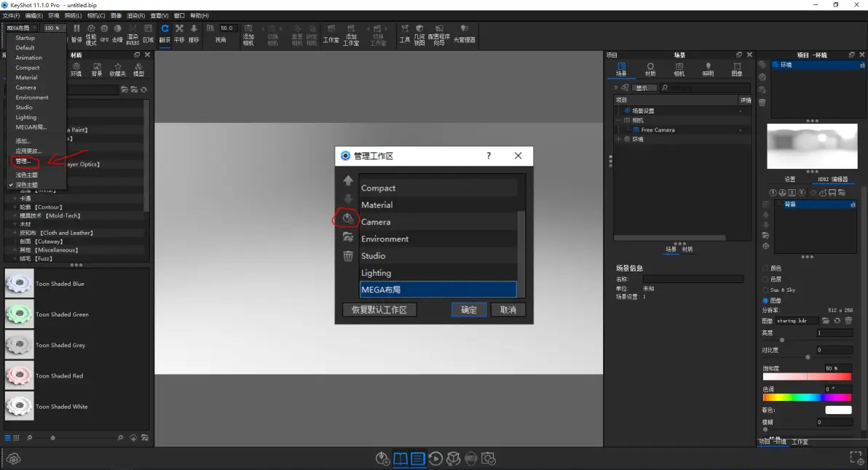Click the move-up arrow in 管理工作区 dialog
This screenshot has height=470, width=868.
[x=347, y=180]
